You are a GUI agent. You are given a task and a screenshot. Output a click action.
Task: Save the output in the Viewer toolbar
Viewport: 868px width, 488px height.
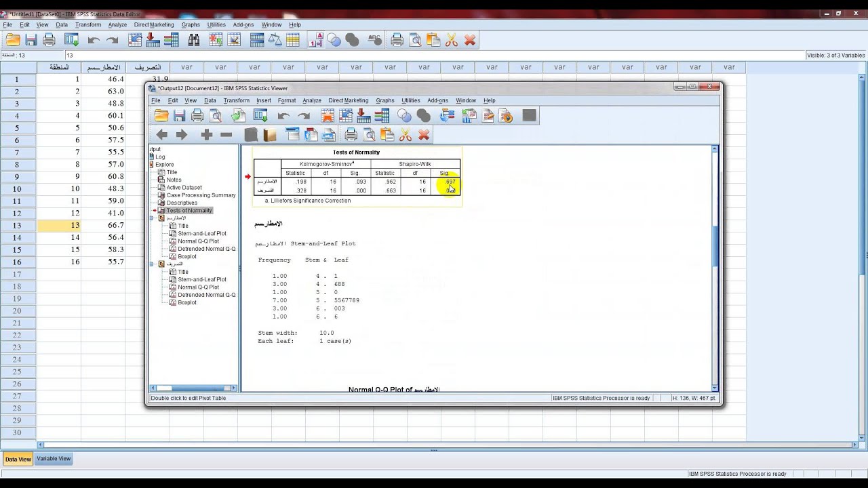click(179, 116)
